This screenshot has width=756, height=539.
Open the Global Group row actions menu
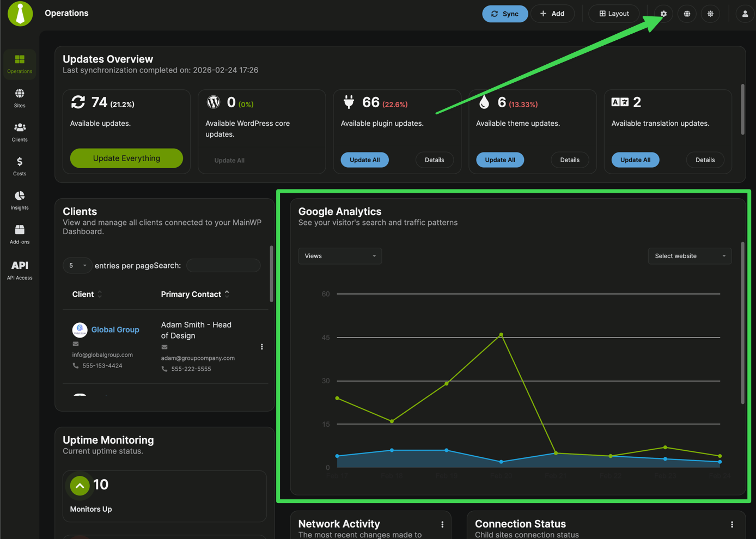pyautogui.click(x=261, y=346)
